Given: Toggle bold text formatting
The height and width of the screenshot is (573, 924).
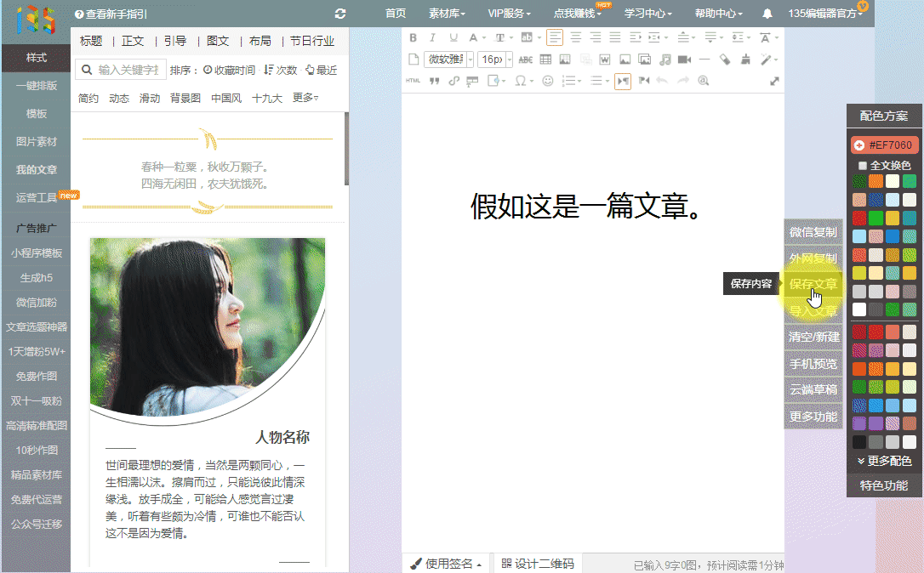Looking at the screenshot, I should (x=414, y=37).
